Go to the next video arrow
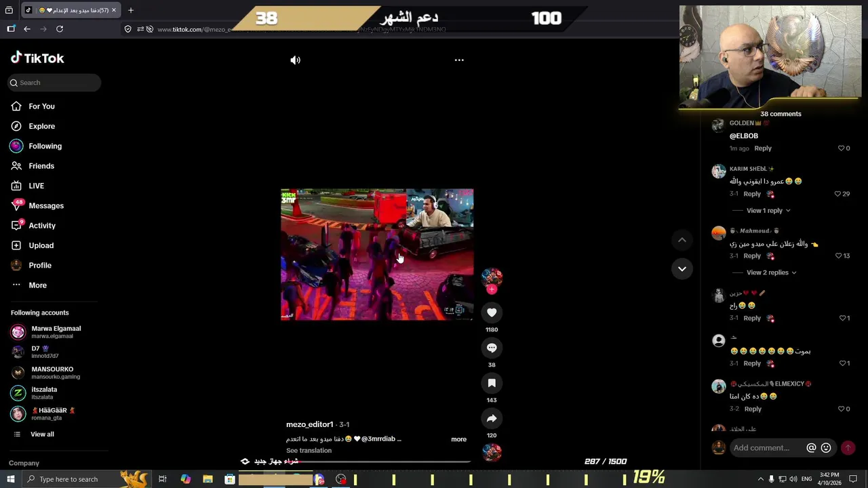Viewport: 868px width, 488px height. (682, 269)
